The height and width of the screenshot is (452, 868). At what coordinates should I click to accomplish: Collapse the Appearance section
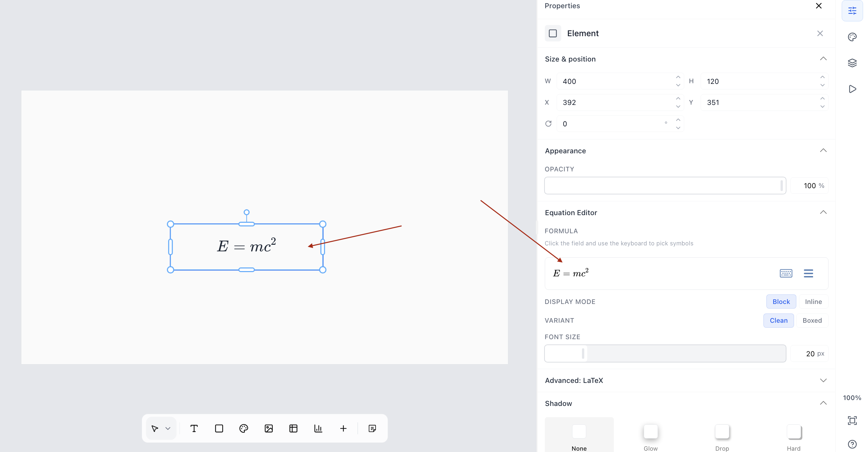pos(823,150)
